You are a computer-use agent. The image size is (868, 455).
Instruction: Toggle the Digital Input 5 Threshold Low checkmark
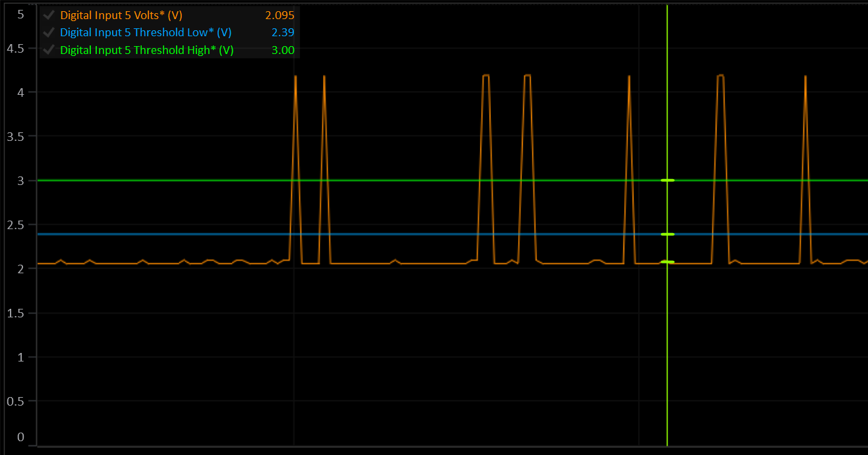click(x=48, y=32)
